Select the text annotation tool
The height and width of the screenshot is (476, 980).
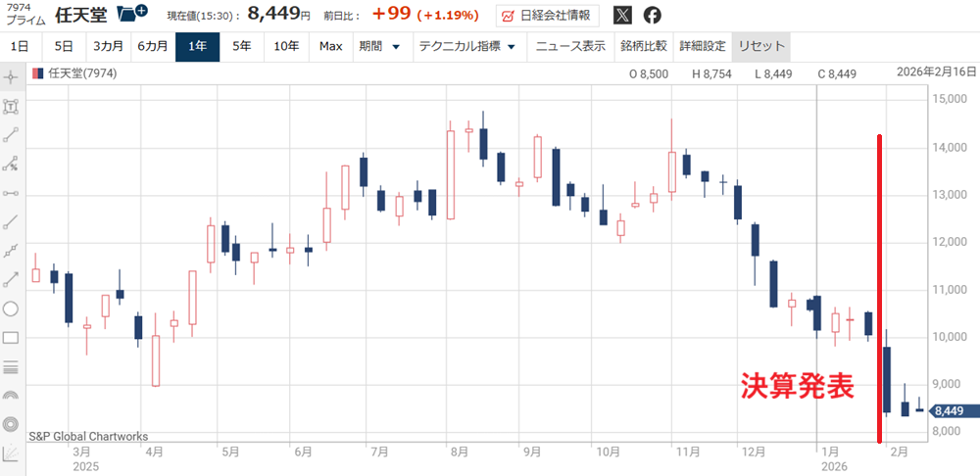(x=12, y=106)
